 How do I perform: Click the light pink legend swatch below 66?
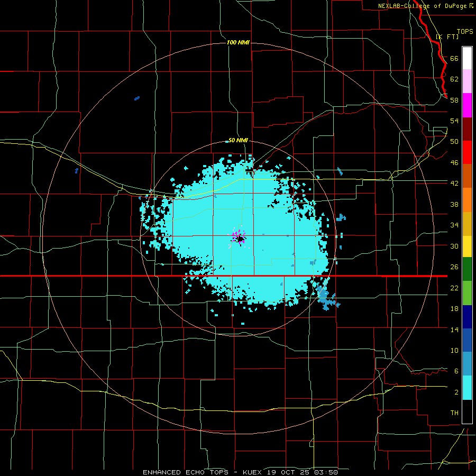(x=467, y=81)
